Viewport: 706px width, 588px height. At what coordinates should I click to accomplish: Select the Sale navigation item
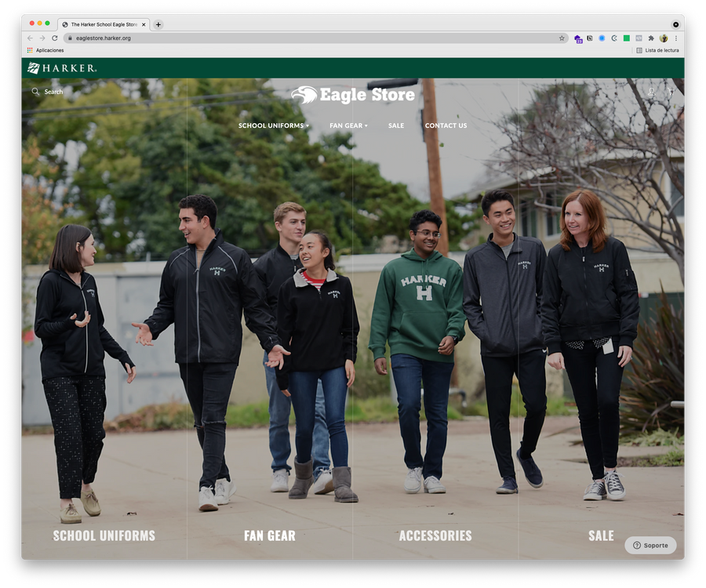pos(396,125)
